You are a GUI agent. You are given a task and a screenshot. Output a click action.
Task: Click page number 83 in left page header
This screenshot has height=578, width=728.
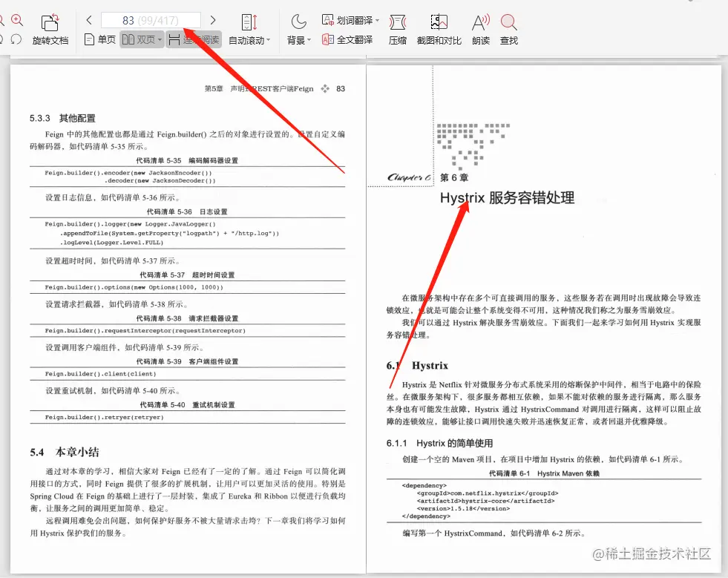coord(341,89)
